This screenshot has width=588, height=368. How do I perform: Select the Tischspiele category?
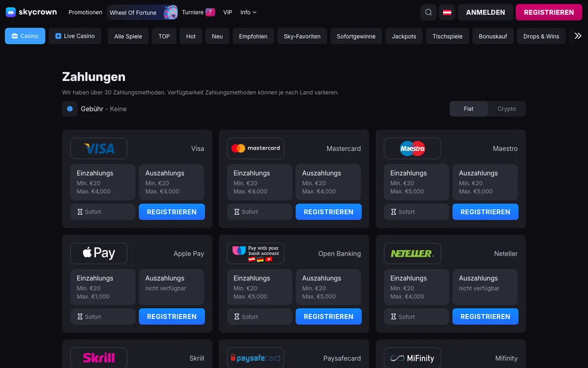click(447, 36)
